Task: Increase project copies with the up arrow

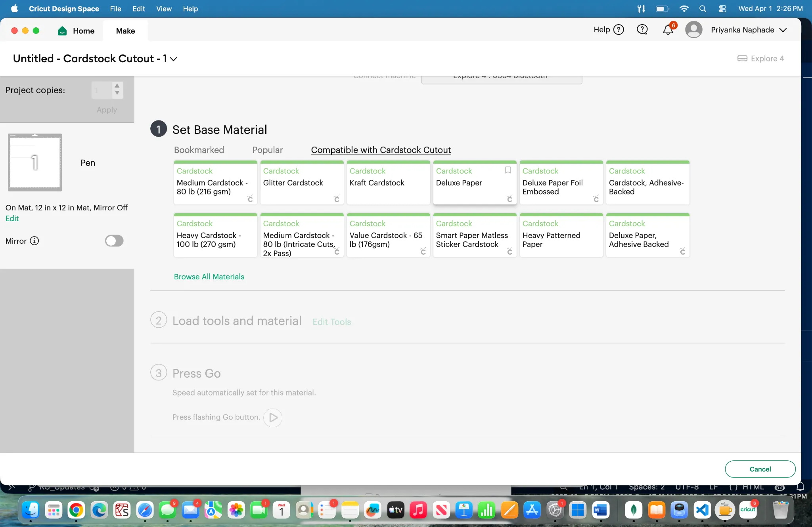Action: (x=117, y=86)
